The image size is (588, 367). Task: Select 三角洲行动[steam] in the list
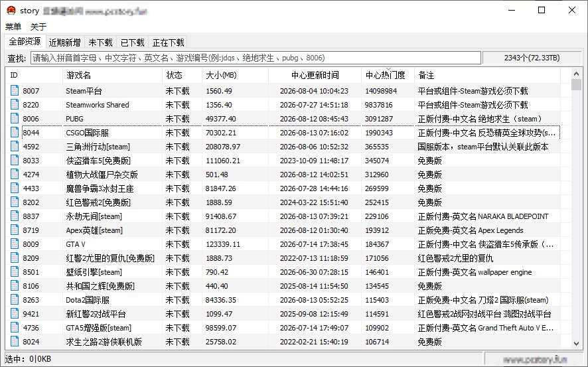98,147
